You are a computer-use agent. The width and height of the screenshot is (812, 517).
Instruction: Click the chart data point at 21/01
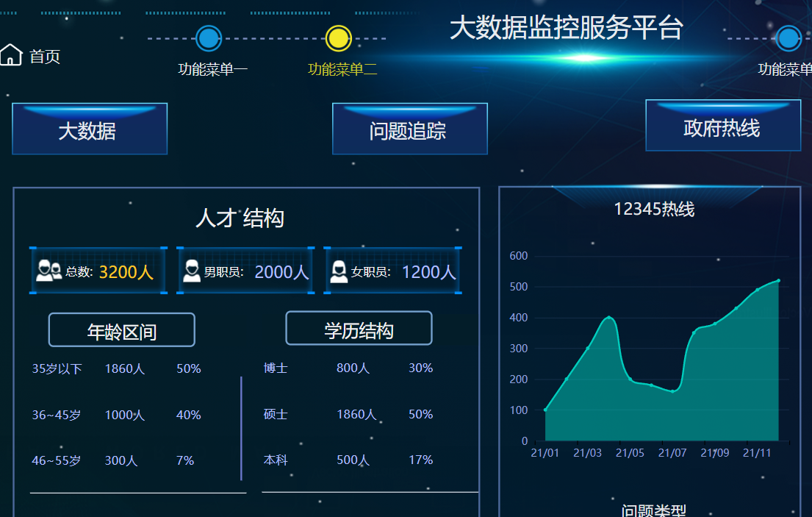pos(545,410)
